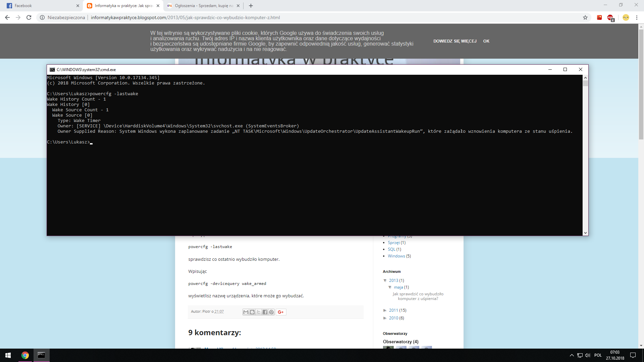The height and width of the screenshot is (362, 644).
Task: Open the Windows label link
Action: coord(396,256)
